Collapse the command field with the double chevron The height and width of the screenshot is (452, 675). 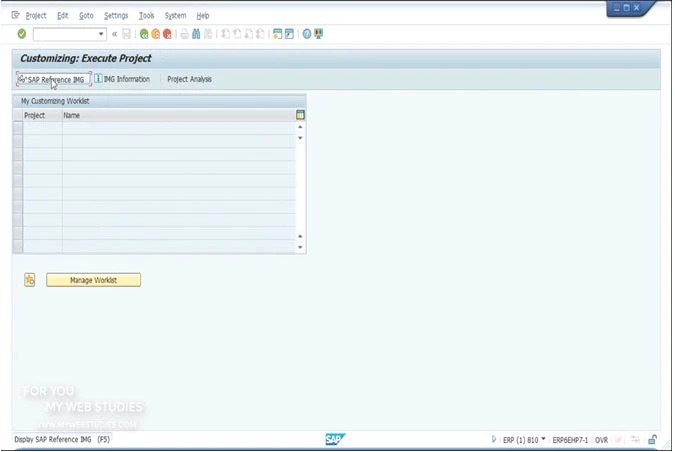pyautogui.click(x=115, y=34)
